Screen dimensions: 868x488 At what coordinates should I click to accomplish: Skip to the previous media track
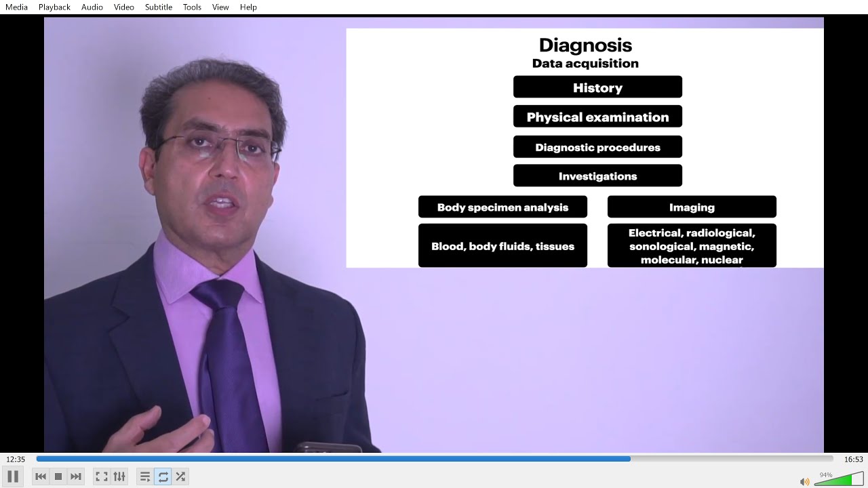[41, 476]
